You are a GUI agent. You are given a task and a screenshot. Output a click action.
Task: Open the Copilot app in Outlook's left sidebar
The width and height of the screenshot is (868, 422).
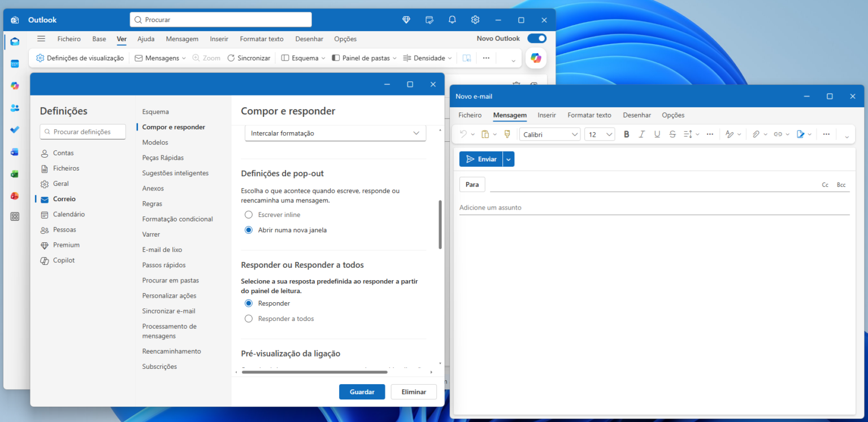[x=15, y=86]
